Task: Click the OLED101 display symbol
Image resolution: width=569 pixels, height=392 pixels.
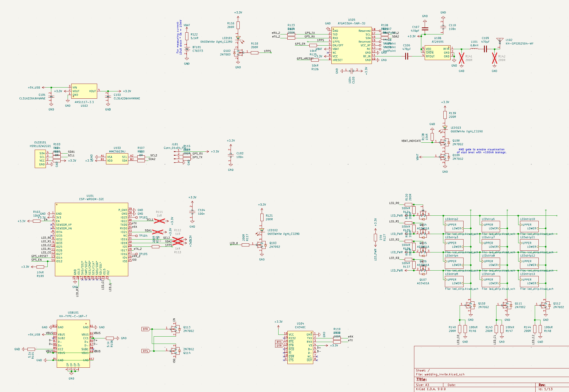Action: [40, 159]
